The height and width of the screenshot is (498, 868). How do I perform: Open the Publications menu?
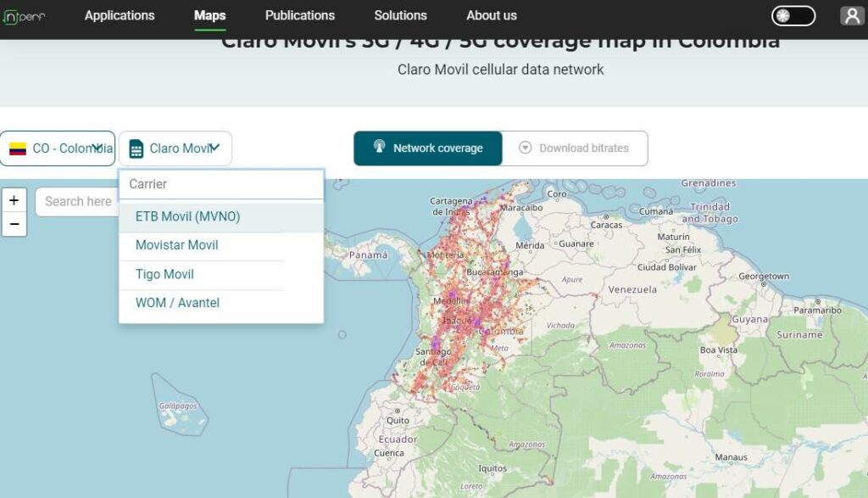[x=300, y=15]
